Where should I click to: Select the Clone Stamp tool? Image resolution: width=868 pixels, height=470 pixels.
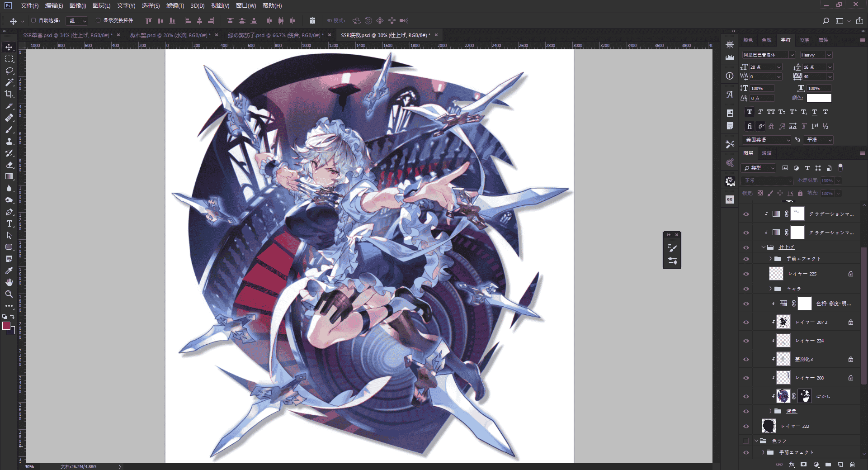click(x=9, y=141)
